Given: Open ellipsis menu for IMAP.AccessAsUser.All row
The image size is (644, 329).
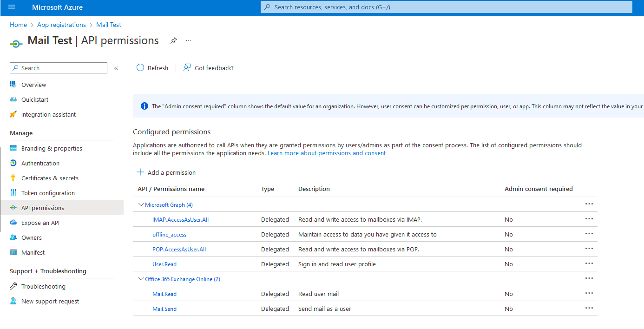Looking at the screenshot, I should tap(589, 219).
